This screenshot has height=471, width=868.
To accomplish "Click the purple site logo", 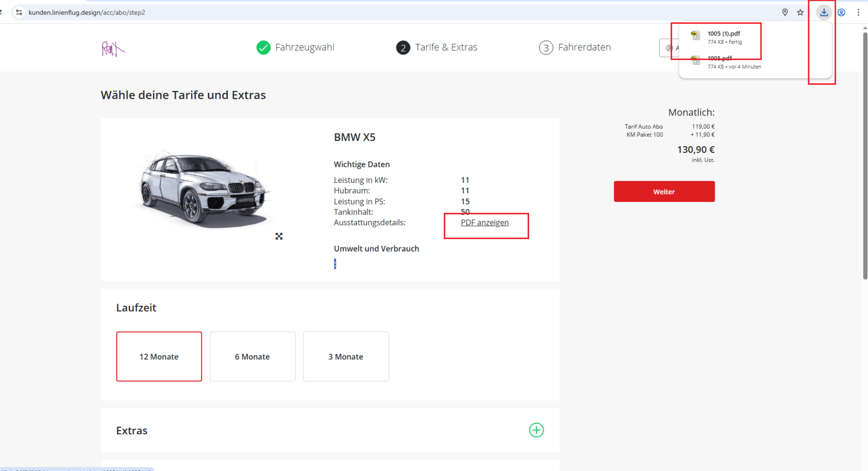I will click(x=113, y=49).
